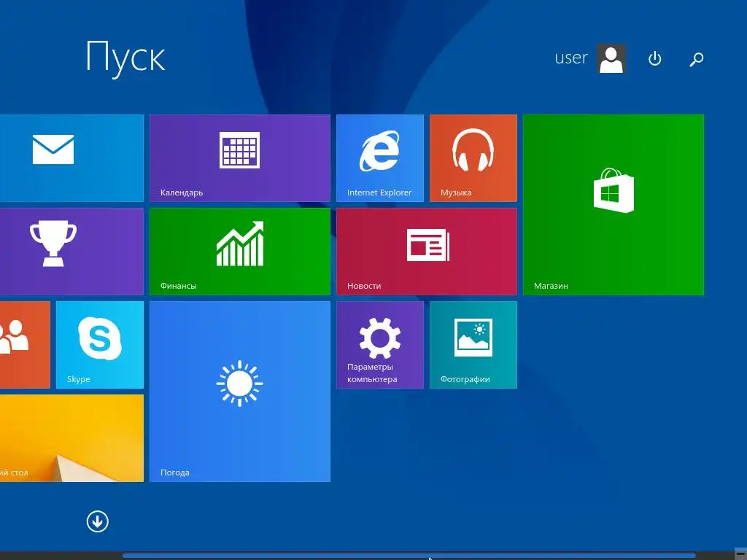Image resolution: width=747 pixels, height=560 pixels.
Task: Click the zoom-out minus button at bottom right
Action: click(740, 553)
